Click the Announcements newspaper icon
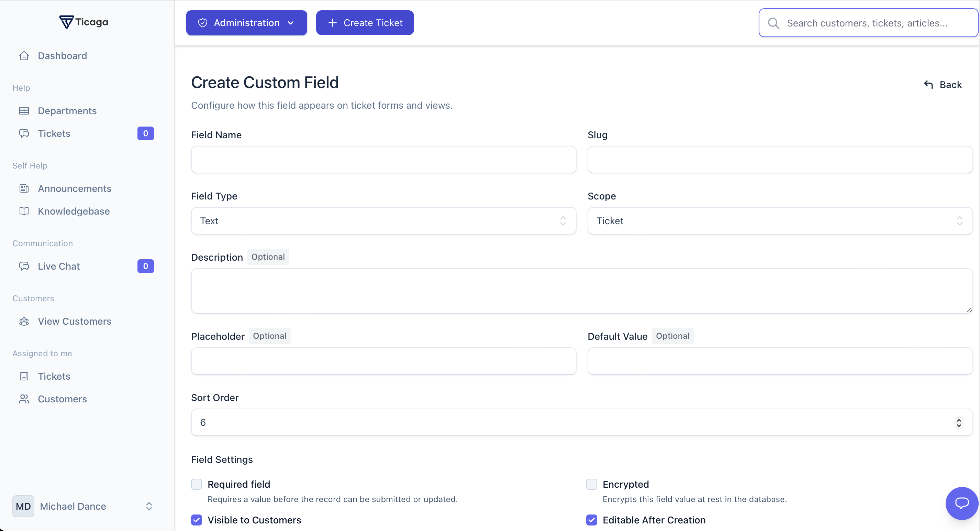Viewport: 980px width, 531px height. tap(24, 188)
